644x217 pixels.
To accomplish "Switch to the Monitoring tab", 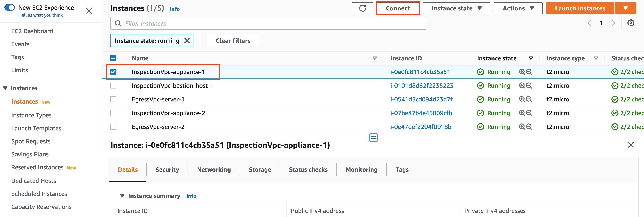I will coord(362,170).
